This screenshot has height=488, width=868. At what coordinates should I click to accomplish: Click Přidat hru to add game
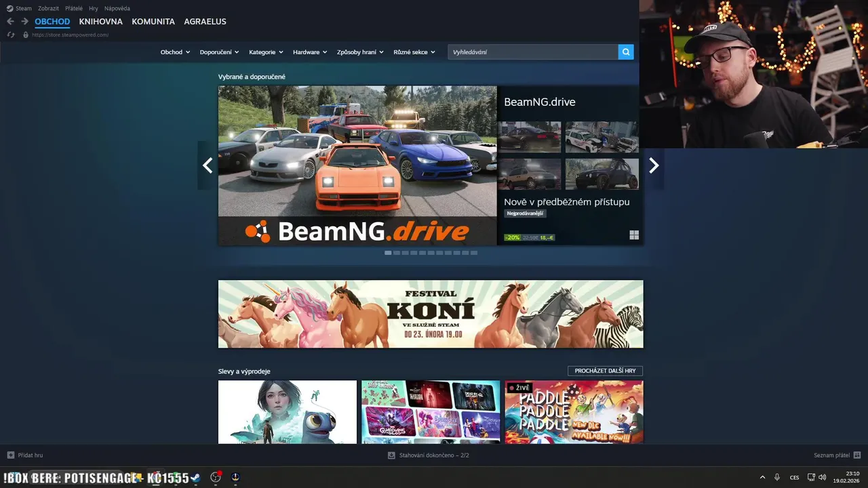tap(30, 455)
